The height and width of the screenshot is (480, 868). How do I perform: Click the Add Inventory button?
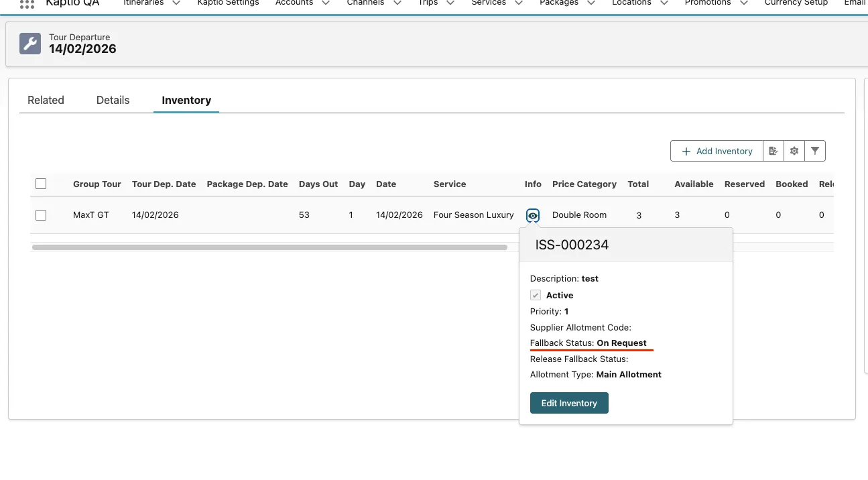pyautogui.click(x=717, y=151)
